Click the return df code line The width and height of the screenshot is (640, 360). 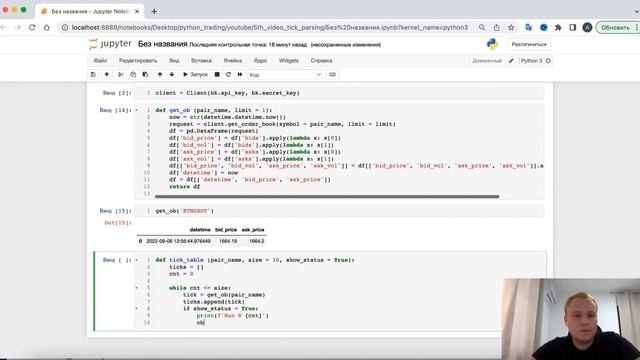184,187
